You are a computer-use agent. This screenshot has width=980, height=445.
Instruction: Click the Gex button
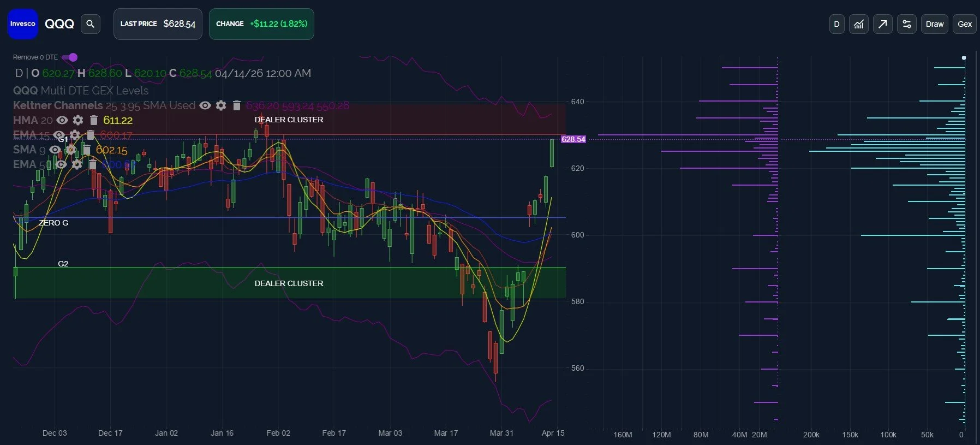pyautogui.click(x=965, y=24)
